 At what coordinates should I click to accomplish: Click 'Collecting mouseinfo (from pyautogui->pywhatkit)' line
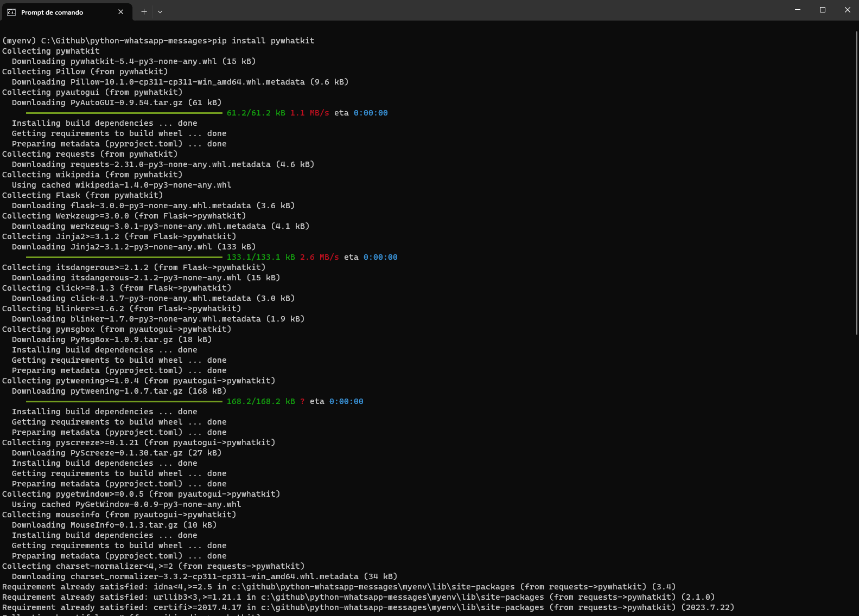point(119,515)
